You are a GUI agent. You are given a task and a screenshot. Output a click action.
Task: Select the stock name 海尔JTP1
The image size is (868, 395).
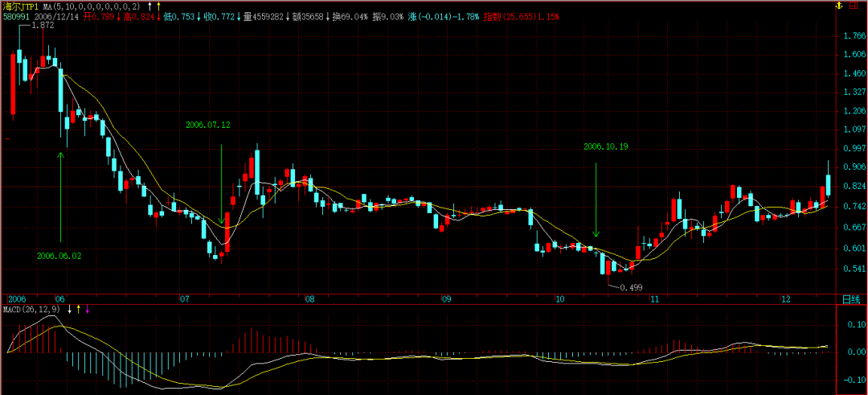22,6
